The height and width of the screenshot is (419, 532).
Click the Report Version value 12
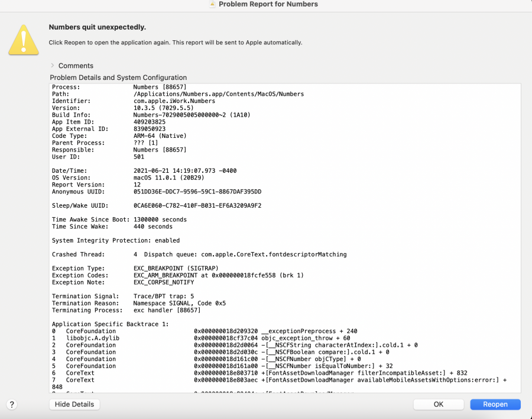tap(137, 185)
